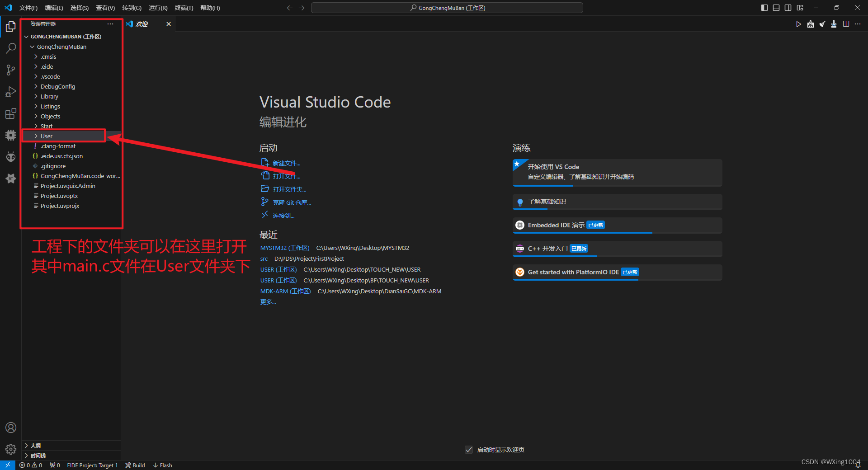Click the Embedded IDE 演示 progress bar
Image resolution: width=868 pixels, height=470 pixels.
pyautogui.click(x=582, y=233)
